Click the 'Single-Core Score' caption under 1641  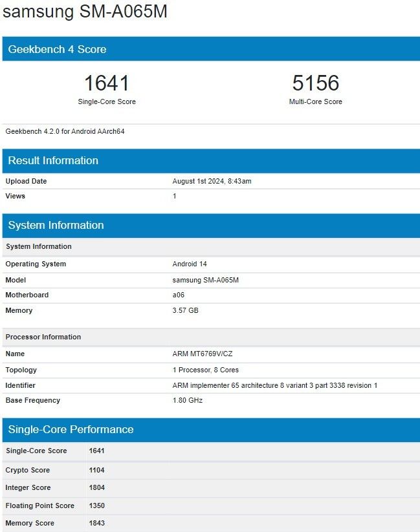point(107,101)
